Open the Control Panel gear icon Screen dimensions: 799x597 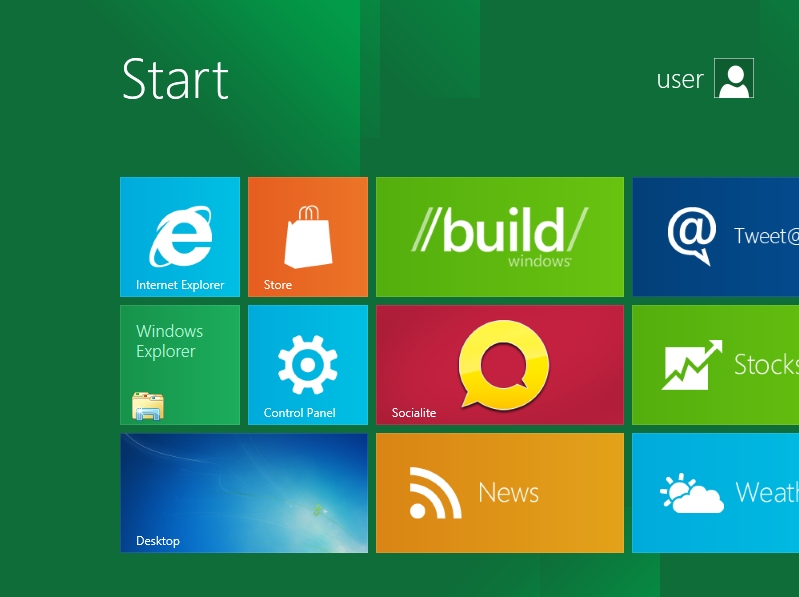pyautogui.click(x=308, y=365)
